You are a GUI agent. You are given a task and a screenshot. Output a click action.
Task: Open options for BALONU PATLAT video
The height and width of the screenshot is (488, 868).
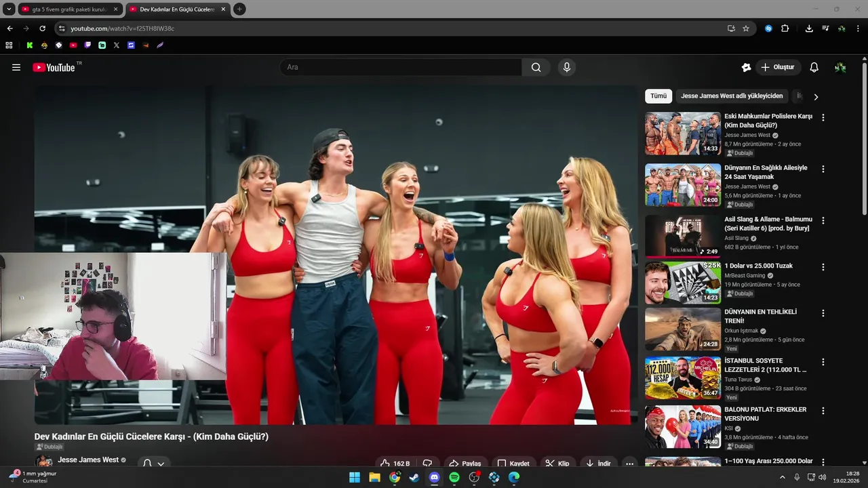823,411
